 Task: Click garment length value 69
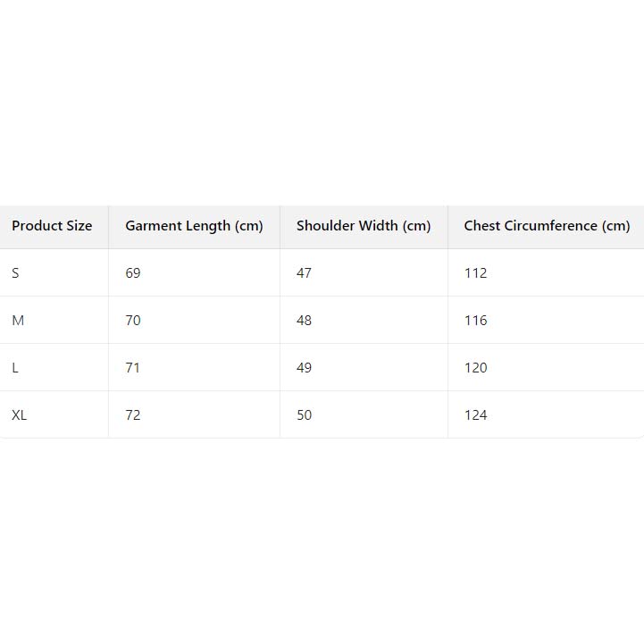click(133, 273)
